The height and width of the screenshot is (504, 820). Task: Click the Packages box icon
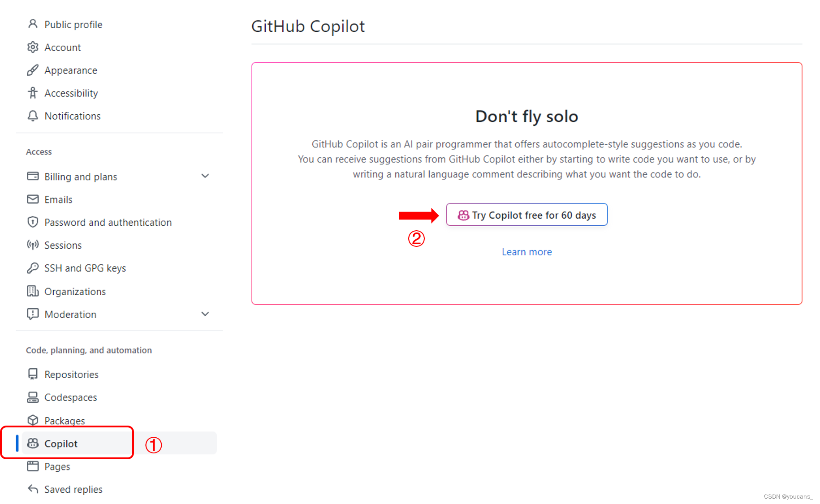click(x=33, y=420)
